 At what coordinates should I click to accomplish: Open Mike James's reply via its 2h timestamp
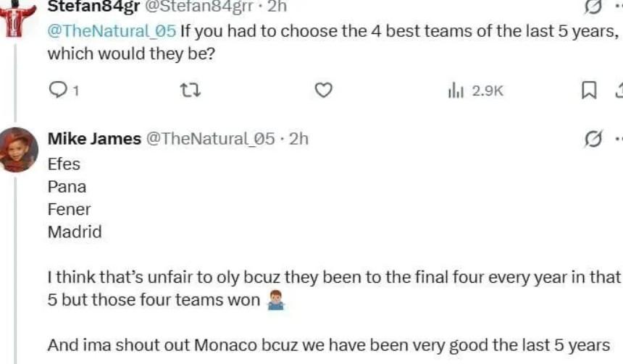(x=298, y=138)
